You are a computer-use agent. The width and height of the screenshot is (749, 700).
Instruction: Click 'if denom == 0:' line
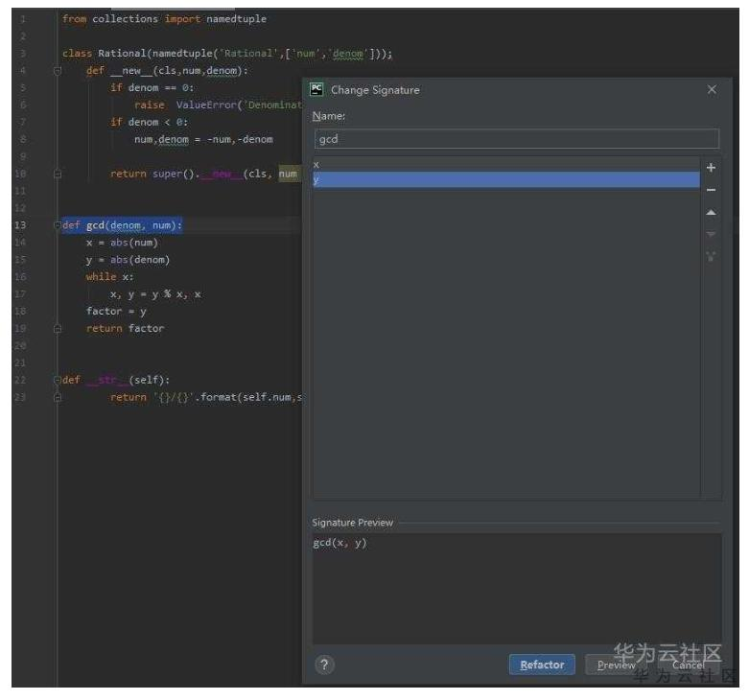[x=152, y=88]
